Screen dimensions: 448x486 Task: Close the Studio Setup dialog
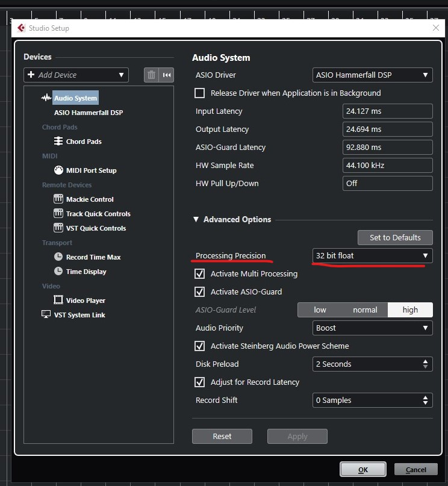tap(436, 28)
